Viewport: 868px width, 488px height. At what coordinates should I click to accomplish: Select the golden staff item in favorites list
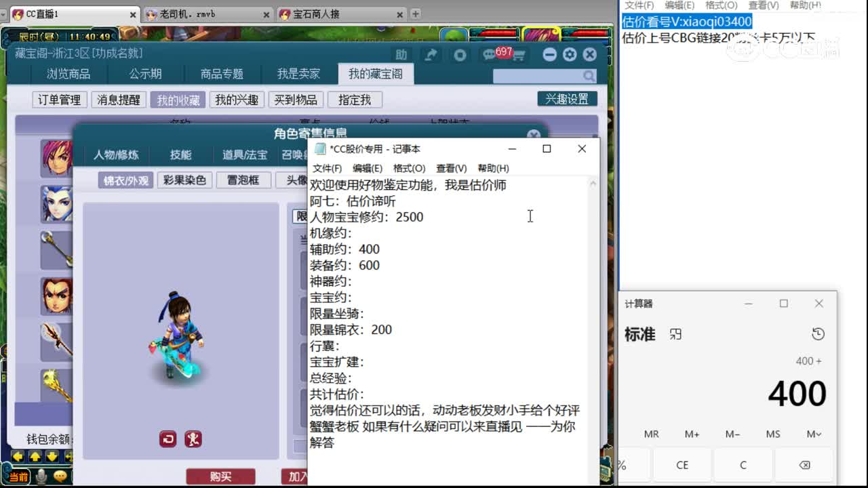coord(56,249)
